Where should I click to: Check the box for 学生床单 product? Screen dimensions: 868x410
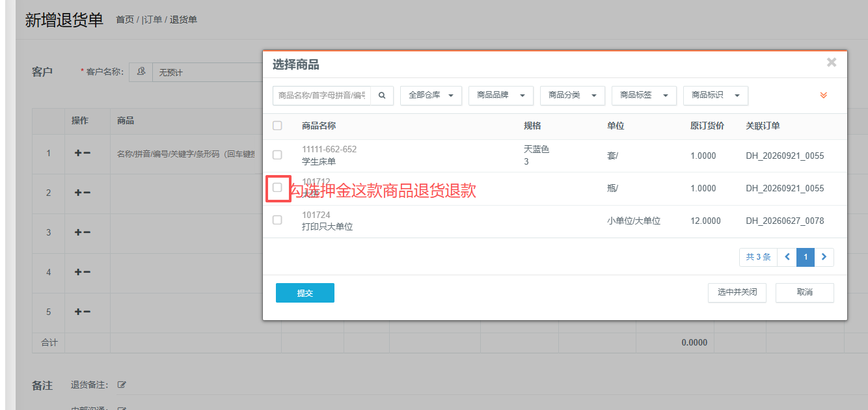(x=277, y=155)
